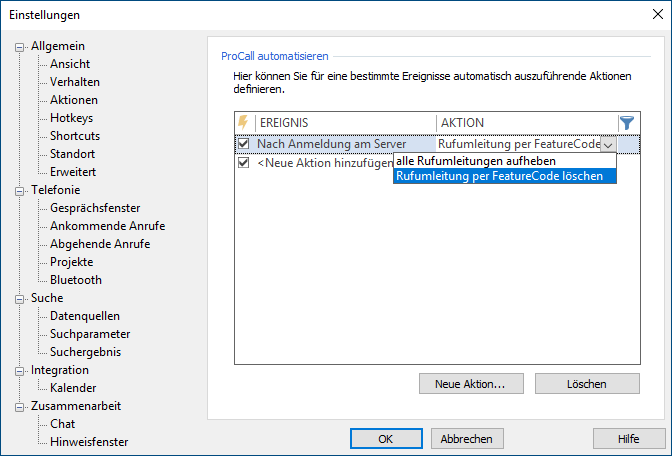The height and width of the screenshot is (456, 672).
Task: Open the Bluetooth settings page
Action: point(76,280)
